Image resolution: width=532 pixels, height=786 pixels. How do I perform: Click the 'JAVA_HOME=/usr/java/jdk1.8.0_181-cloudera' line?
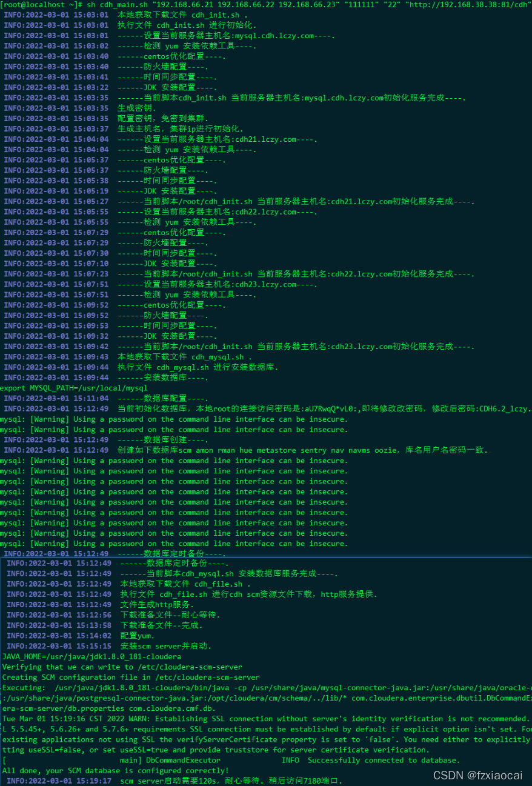(x=91, y=656)
